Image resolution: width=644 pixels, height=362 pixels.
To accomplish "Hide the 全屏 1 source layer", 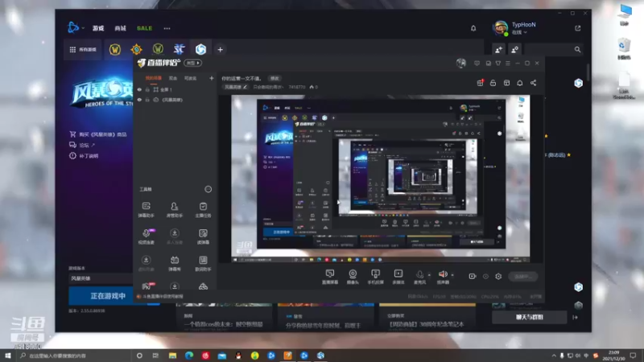I will (139, 89).
